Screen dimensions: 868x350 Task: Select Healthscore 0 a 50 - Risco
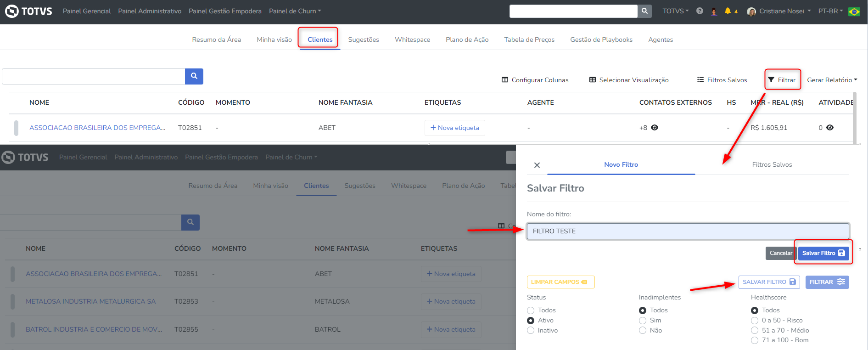click(x=755, y=321)
